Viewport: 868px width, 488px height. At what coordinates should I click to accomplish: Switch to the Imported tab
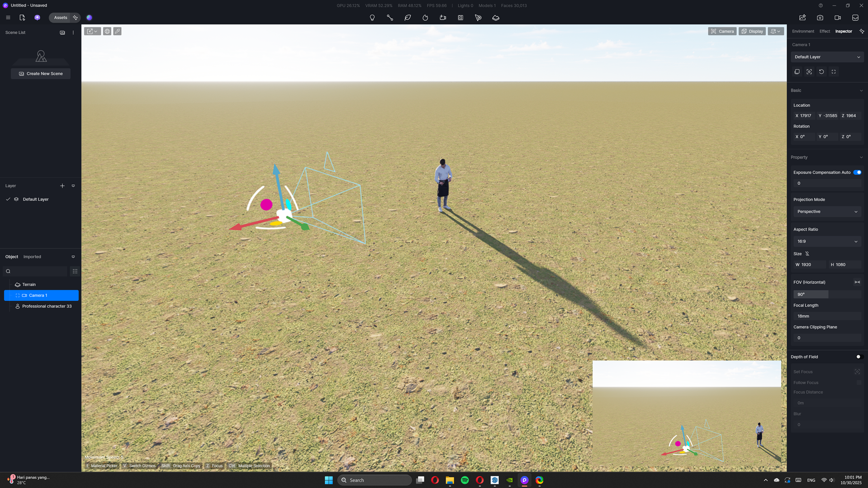click(32, 257)
